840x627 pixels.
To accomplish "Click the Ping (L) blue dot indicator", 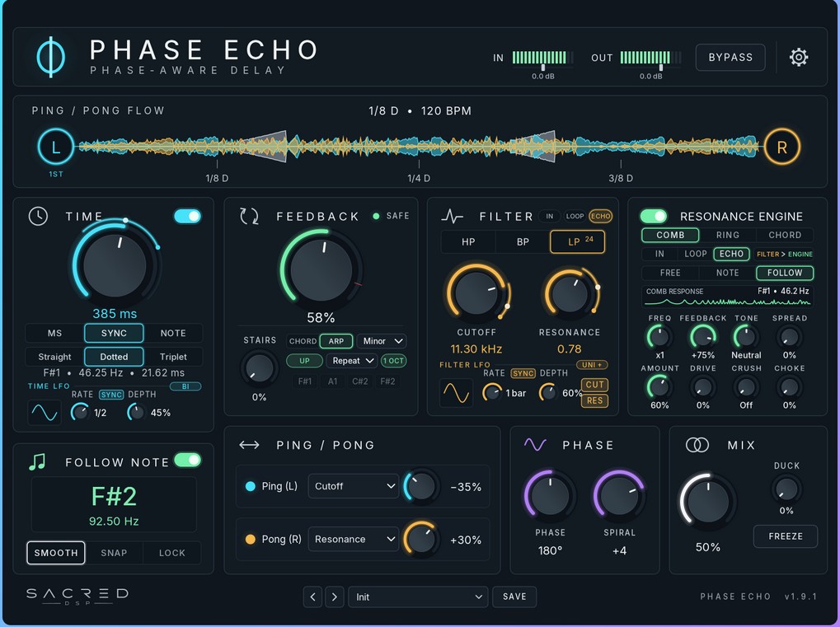I will click(250, 486).
